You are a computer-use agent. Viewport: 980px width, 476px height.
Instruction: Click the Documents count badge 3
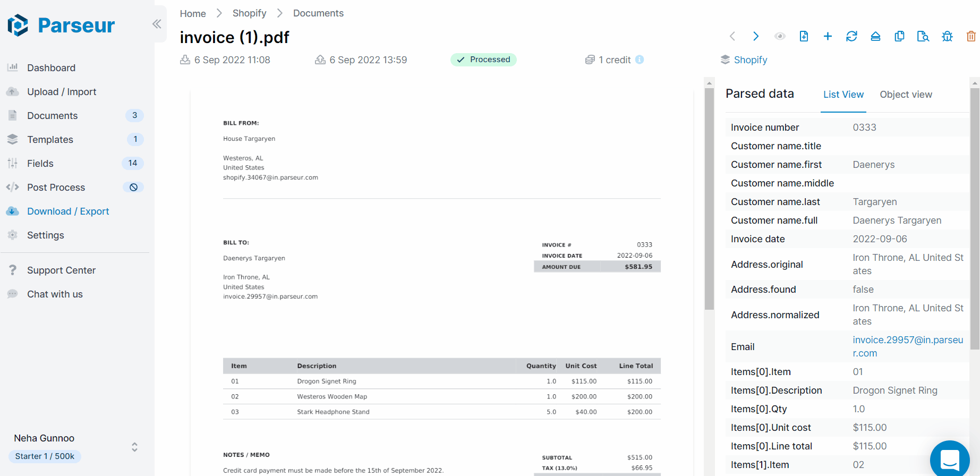point(134,115)
